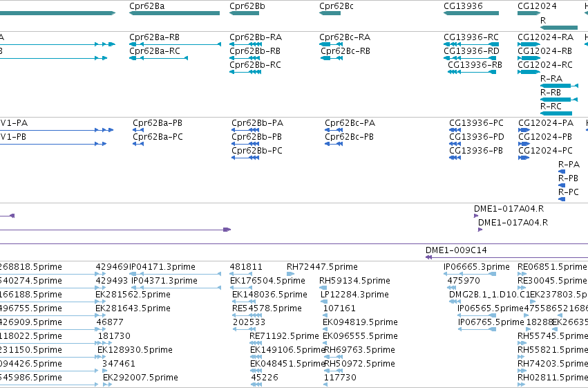Select the CG12024 gene label

coord(537,6)
